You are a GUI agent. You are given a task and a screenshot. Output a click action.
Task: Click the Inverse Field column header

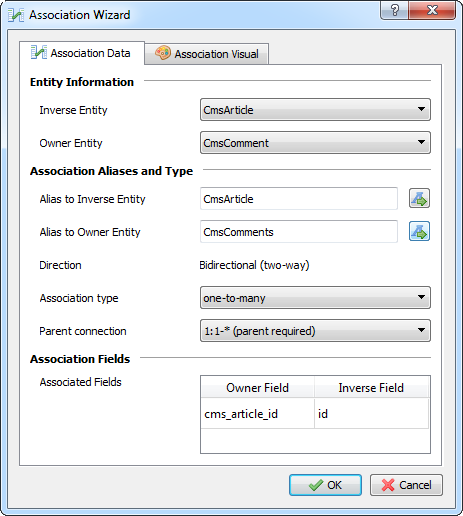371,388
